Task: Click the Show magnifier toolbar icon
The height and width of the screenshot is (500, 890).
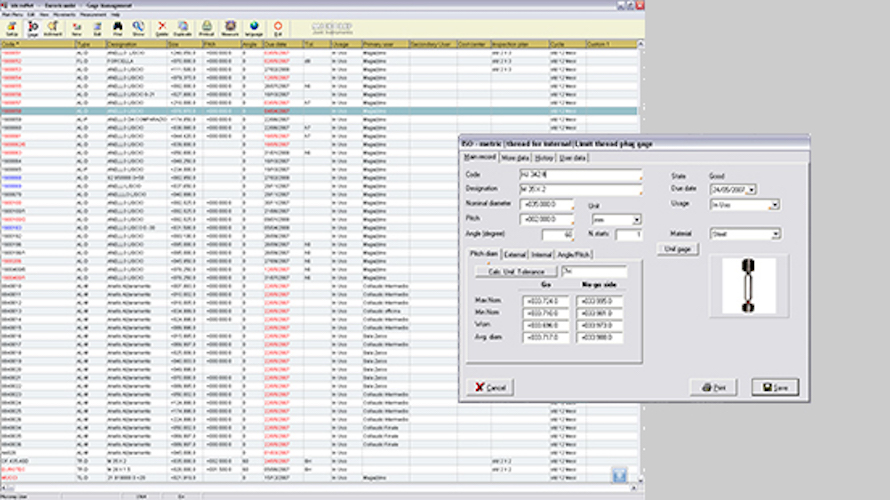Action: [x=138, y=28]
